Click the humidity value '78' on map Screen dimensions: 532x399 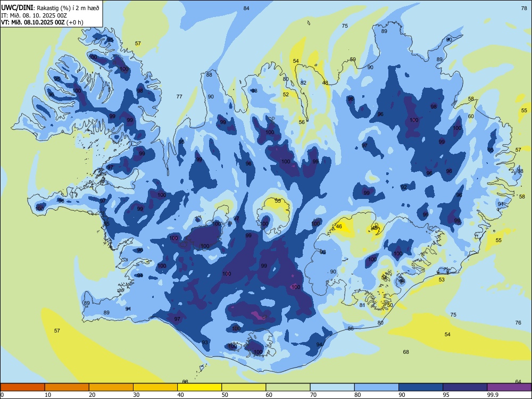pyautogui.click(x=524, y=8)
